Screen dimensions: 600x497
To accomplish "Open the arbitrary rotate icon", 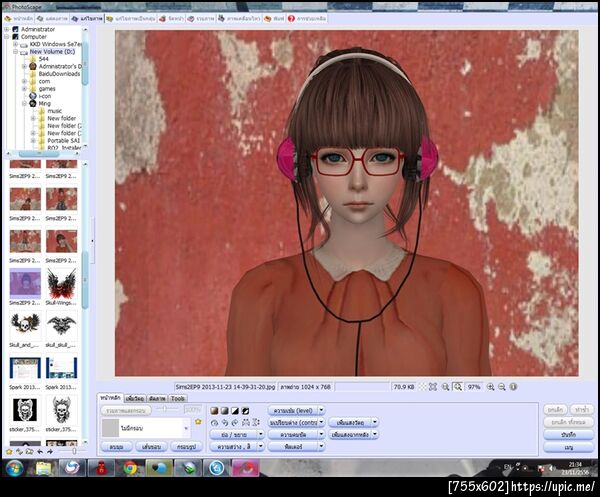I will coord(215,422).
